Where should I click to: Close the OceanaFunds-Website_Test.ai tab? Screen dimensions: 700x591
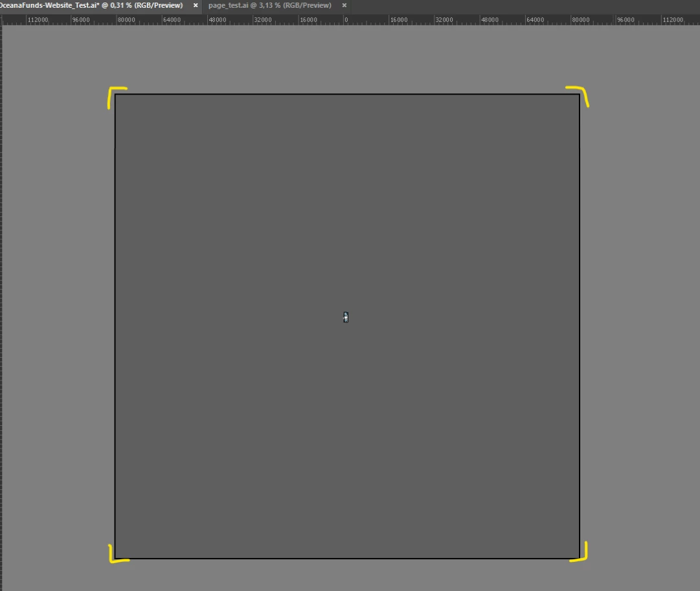pyautogui.click(x=196, y=5)
